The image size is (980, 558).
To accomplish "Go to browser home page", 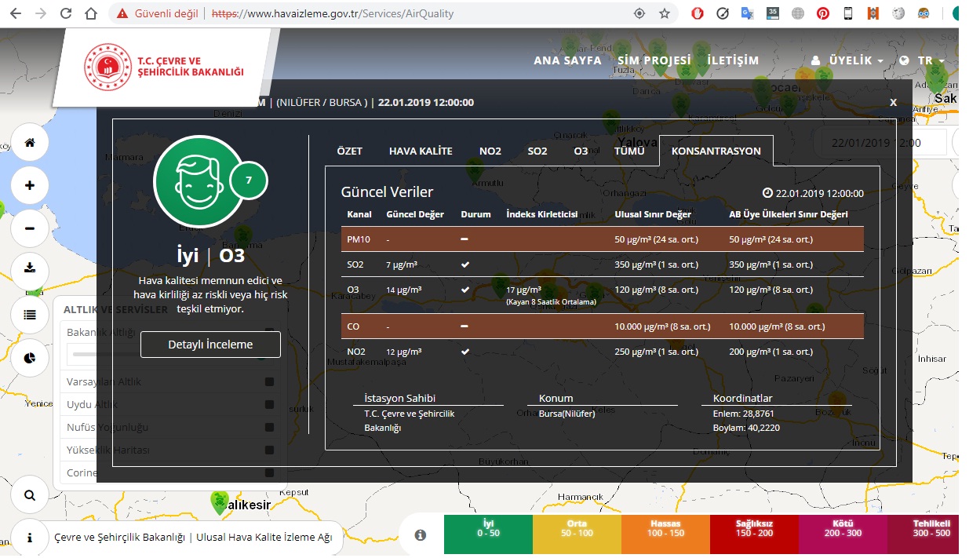I will coord(91,13).
